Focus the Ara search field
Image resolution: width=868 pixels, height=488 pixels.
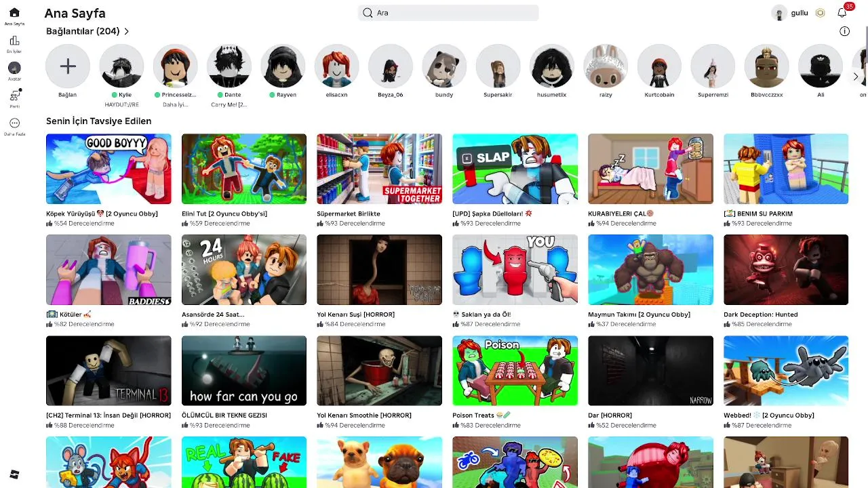(448, 13)
